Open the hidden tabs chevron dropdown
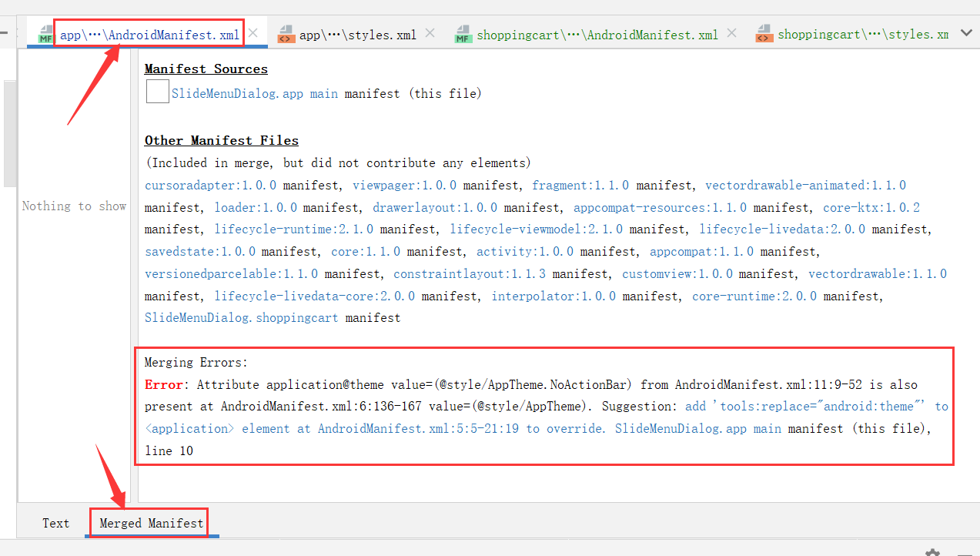Screen dimensions: 980x556 point(967,33)
